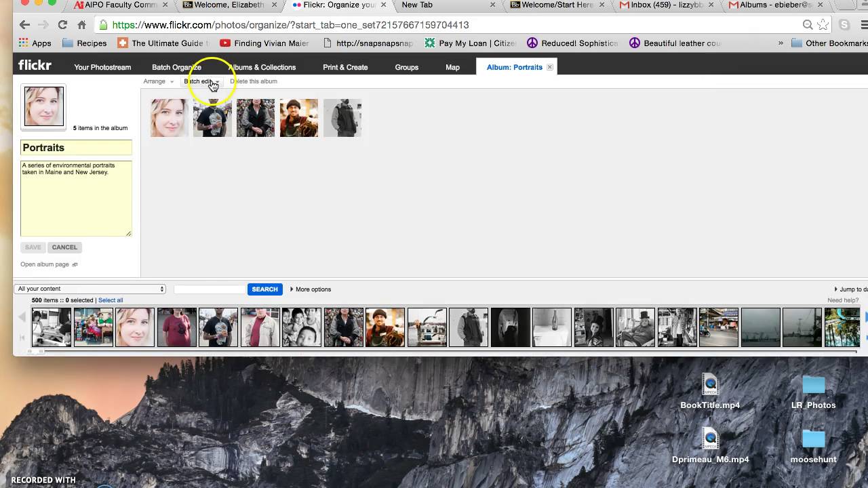Select red shirt photo in filmstrip

(177, 327)
